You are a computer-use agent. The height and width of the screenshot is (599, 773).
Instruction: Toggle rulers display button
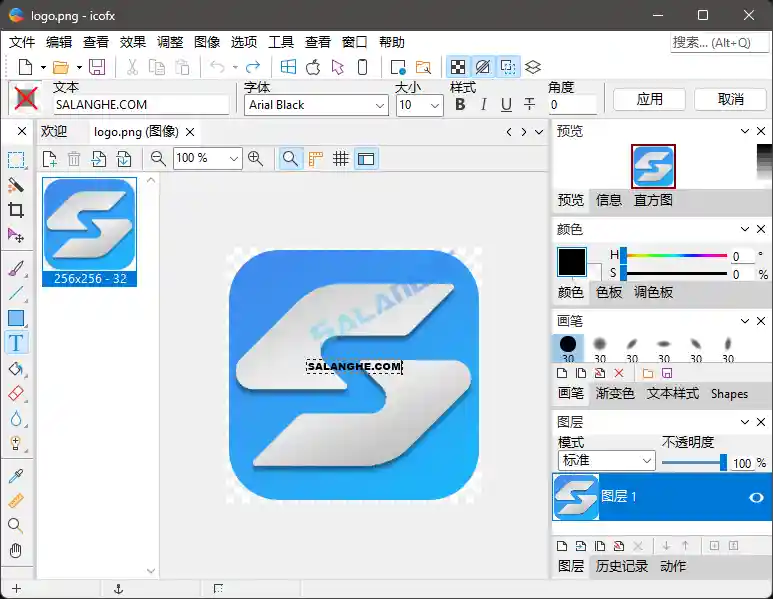(x=316, y=159)
